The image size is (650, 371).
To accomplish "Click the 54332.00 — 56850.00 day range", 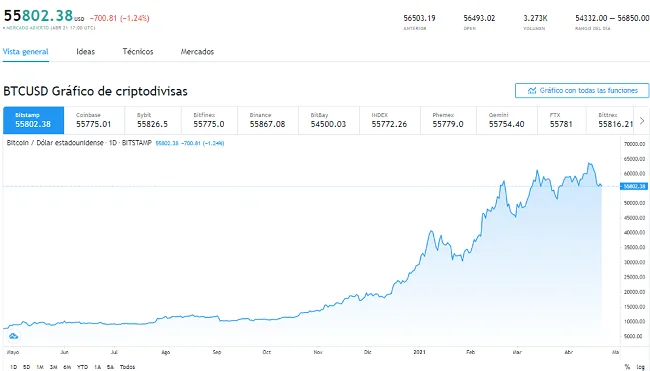I will (x=612, y=18).
